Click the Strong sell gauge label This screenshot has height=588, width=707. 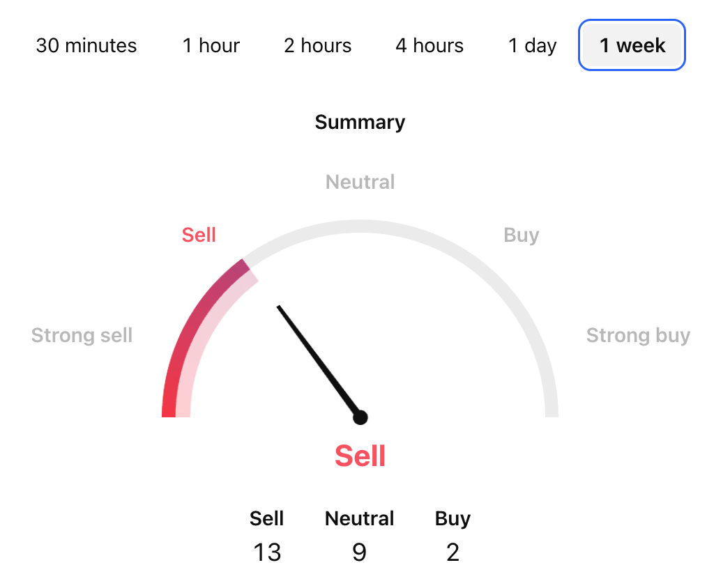[82, 336]
